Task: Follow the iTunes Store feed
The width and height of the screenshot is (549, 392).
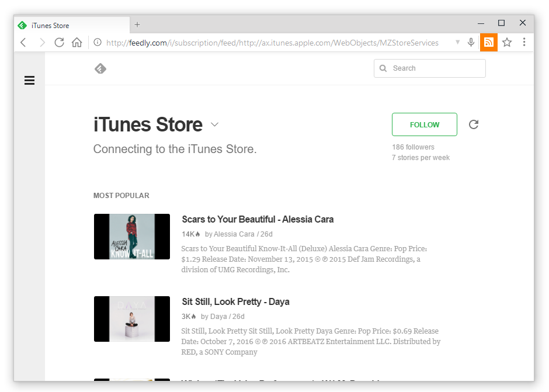Action: coord(425,124)
